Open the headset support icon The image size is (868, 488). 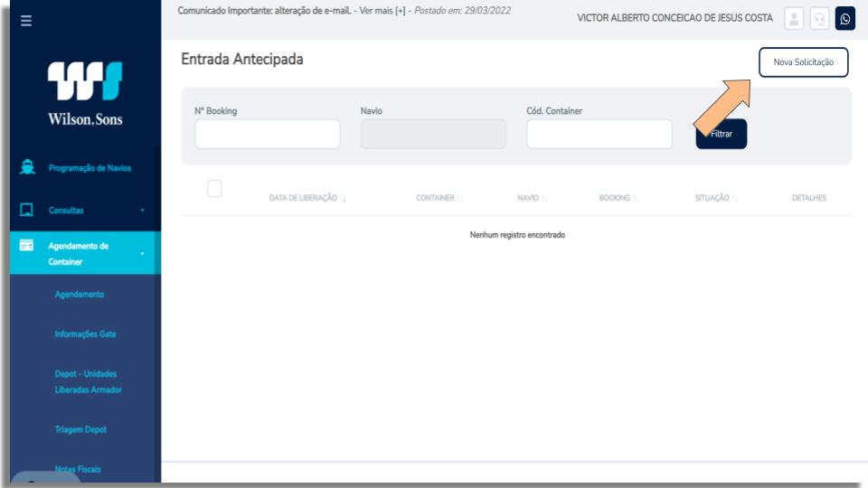tap(819, 18)
